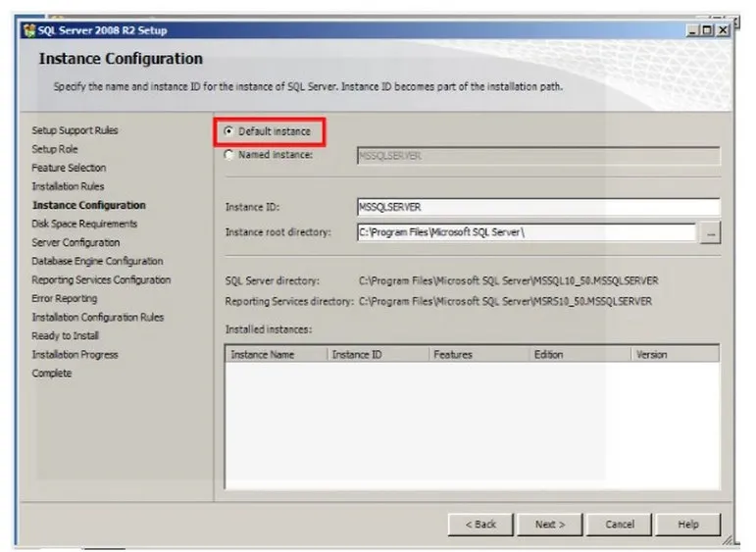Select Server Configuration step

click(76, 242)
